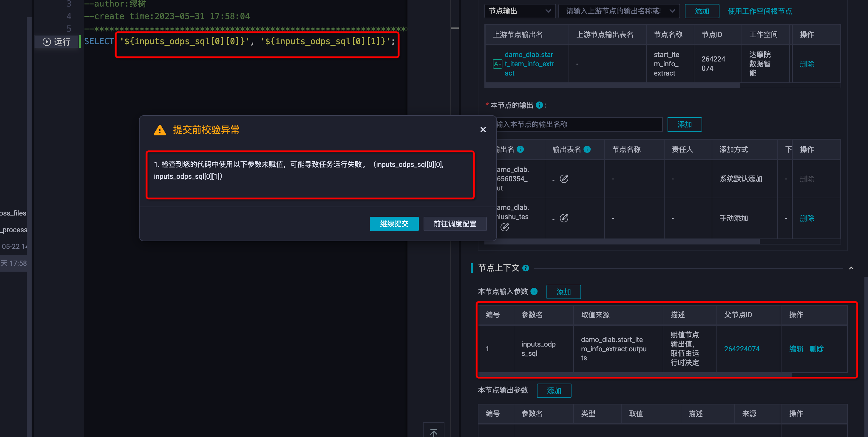This screenshot has width=868, height=437.
Task: Close the pre-submit validation warning dialog
Action: tap(483, 130)
